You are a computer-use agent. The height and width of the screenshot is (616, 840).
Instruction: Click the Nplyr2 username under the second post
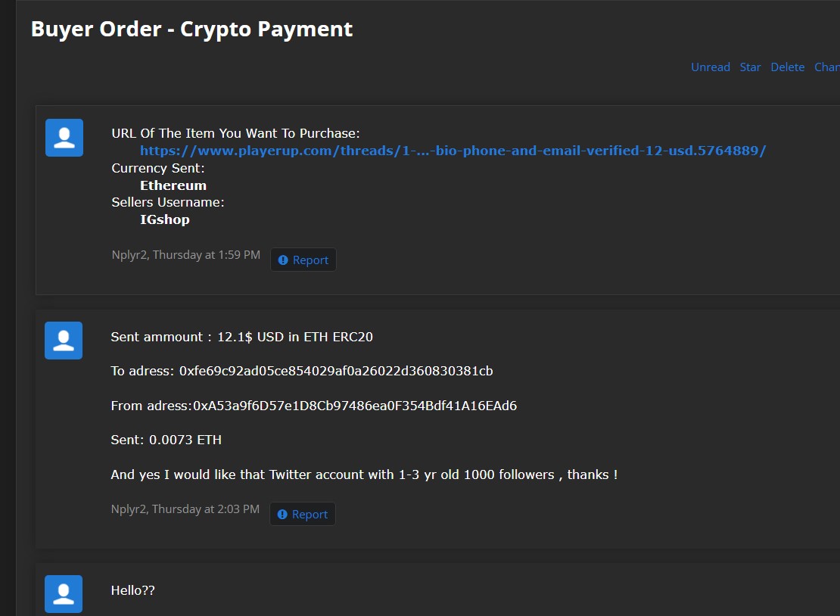pos(128,509)
